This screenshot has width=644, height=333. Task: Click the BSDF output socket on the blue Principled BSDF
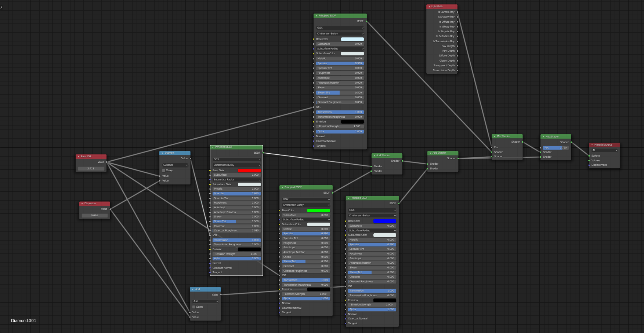point(398,204)
